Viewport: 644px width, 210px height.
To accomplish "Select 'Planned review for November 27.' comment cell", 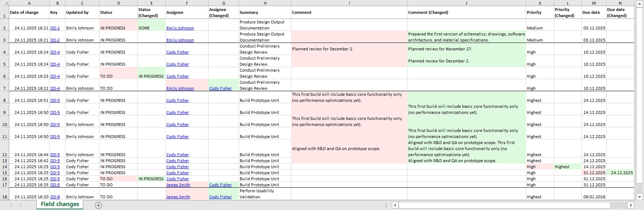I will coord(467,49).
